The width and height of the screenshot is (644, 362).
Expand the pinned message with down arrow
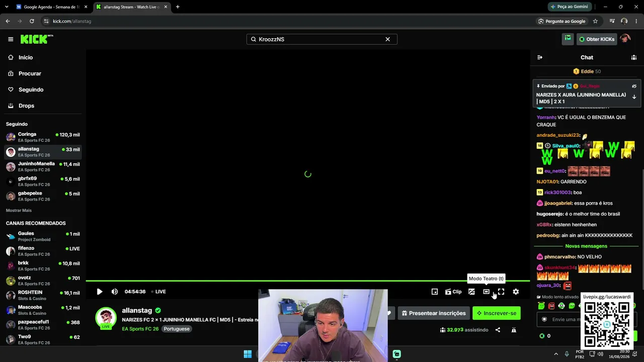[634, 97]
